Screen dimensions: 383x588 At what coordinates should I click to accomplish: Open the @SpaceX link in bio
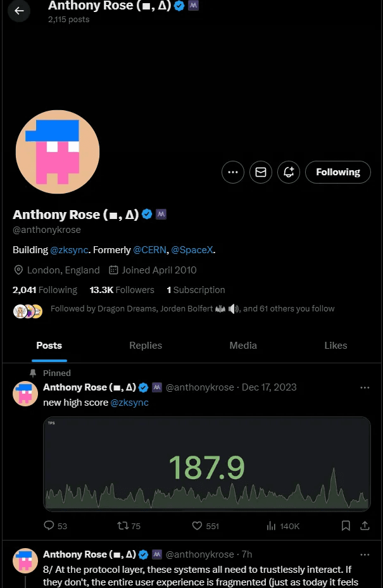pyautogui.click(x=192, y=250)
